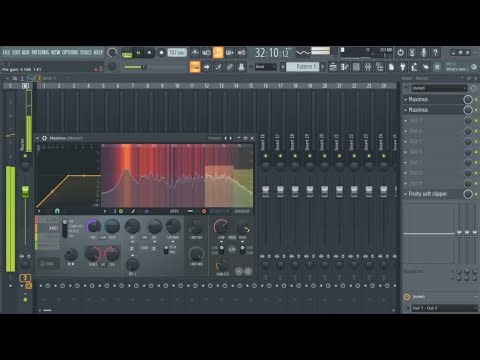Switch to Maximus BANDS view tab
Viewport: 480px width, 360px height.
pos(242,211)
